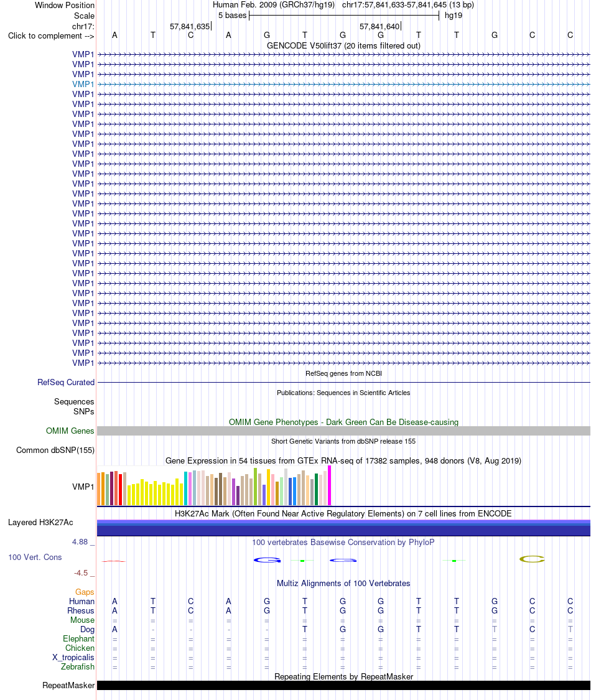591x700 pixels.
Task: Click the "100 Vert. Cons" track label
Action: pos(35,557)
